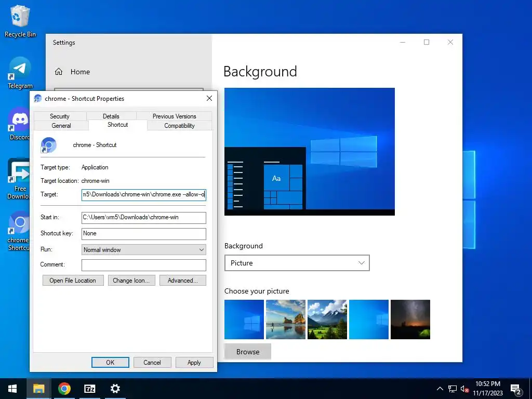Image resolution: width=532 pixels, height=399 pixels.
Task: Open network status tray icon
Action: pyautogui.click(x=453, y=389)
